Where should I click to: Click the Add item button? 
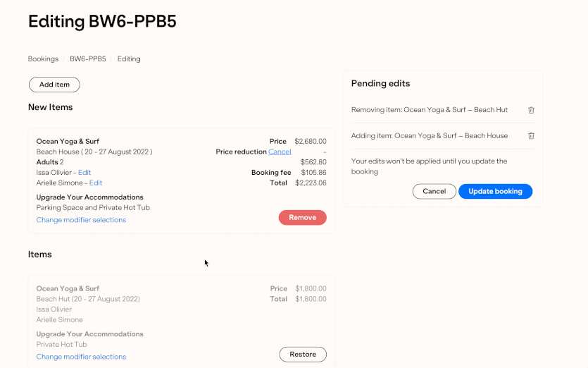(x=54, y=85)
